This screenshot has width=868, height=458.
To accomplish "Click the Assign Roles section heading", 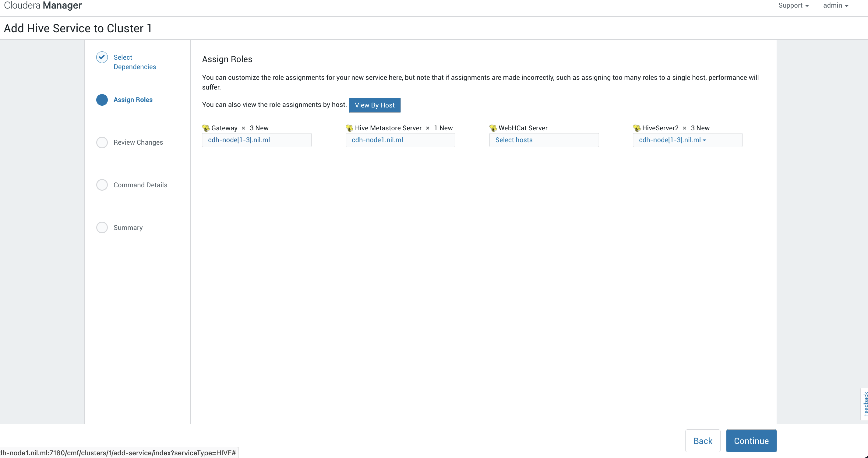I will tap(227, 59).
